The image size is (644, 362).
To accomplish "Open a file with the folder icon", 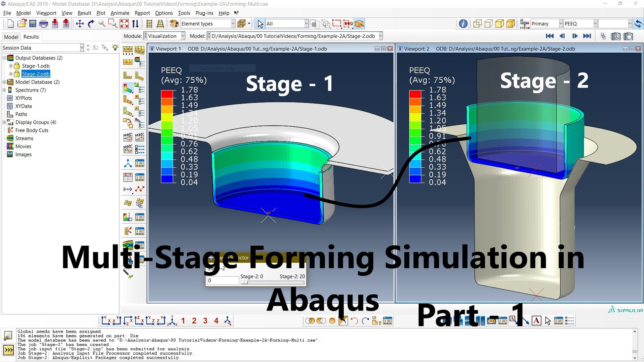I will [22, 24].
